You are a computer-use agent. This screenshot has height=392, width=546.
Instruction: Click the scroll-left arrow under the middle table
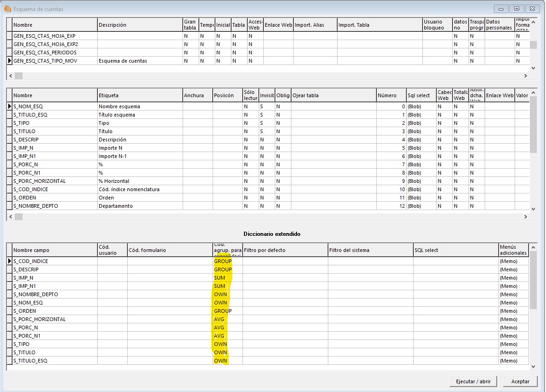point(10,216)
